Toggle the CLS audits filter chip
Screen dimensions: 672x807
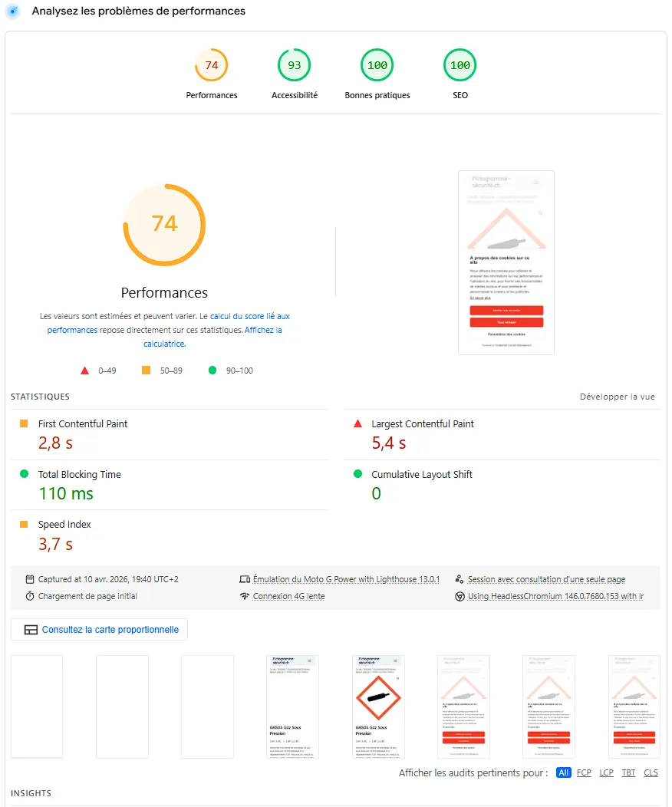pos(651,772)
